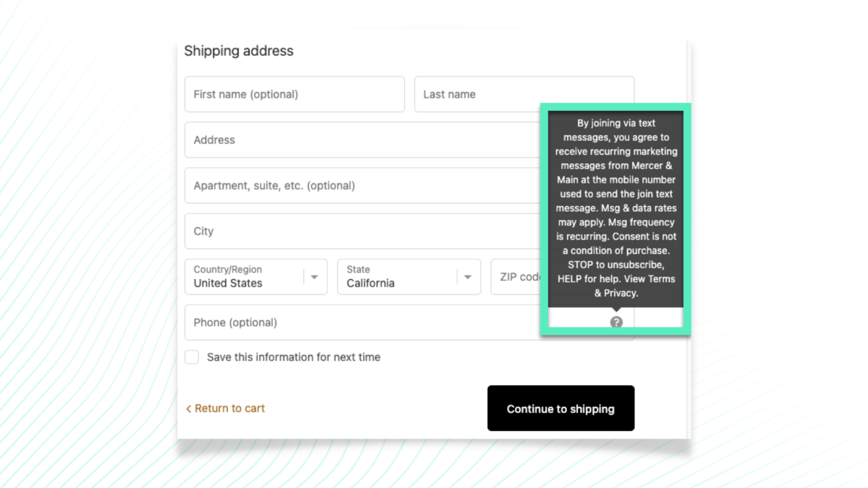Image resolution: width=868 pixels, height=488 pixels.
Task: Click the 'Save this information for next time' label
Action: (293, 357)
